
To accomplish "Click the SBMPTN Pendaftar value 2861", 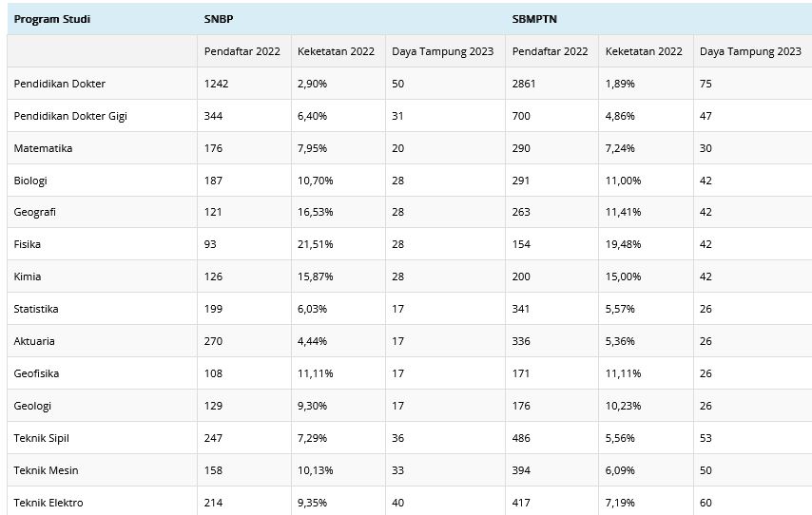I will coord(552,84).
